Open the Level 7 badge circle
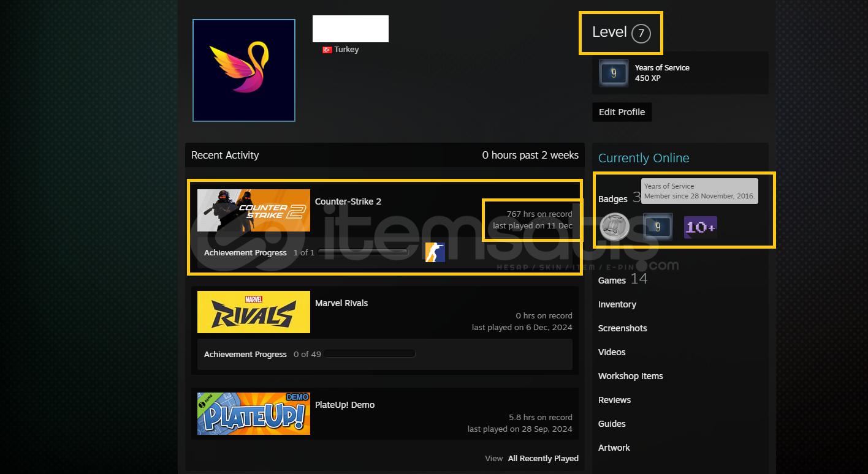 (641, 33)
